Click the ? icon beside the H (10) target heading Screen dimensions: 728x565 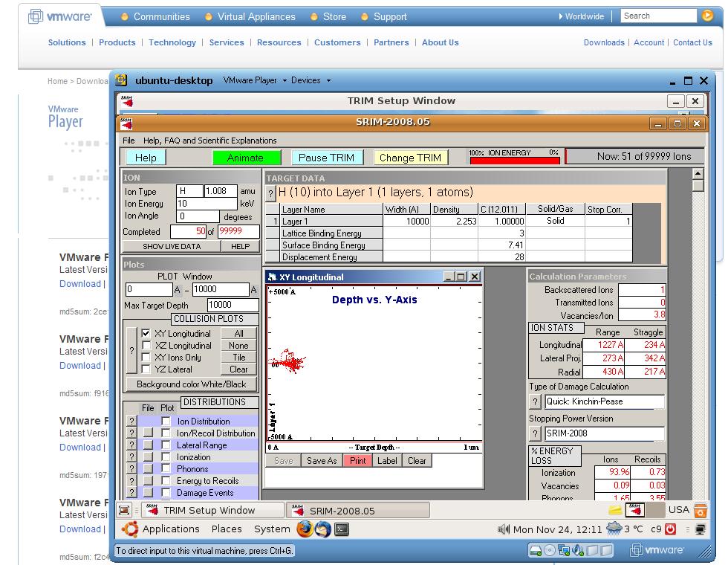click(270, 194)
